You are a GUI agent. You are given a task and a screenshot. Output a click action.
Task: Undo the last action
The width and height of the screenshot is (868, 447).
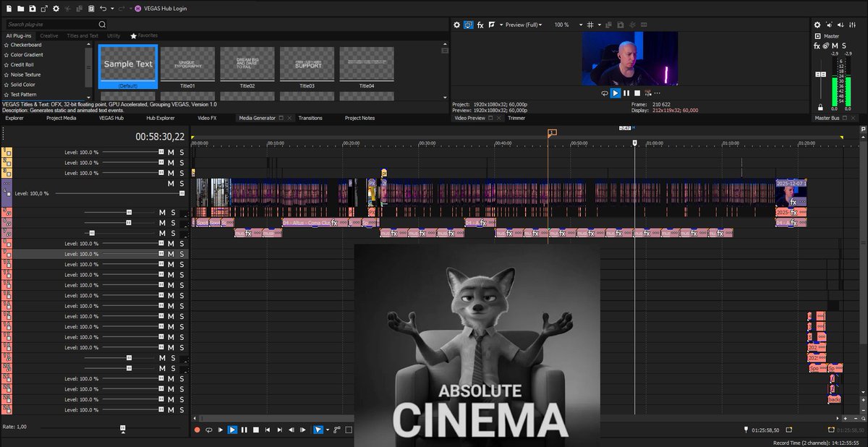click(103, 8)
